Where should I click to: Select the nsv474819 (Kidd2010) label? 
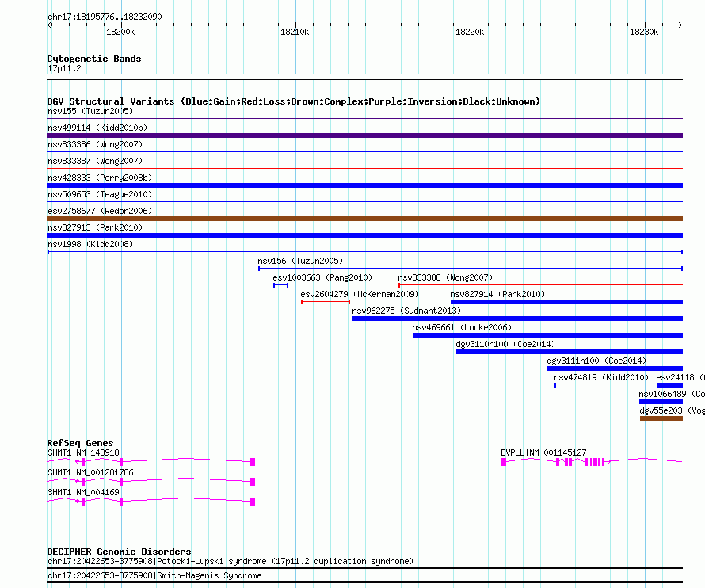coord(601,377)
